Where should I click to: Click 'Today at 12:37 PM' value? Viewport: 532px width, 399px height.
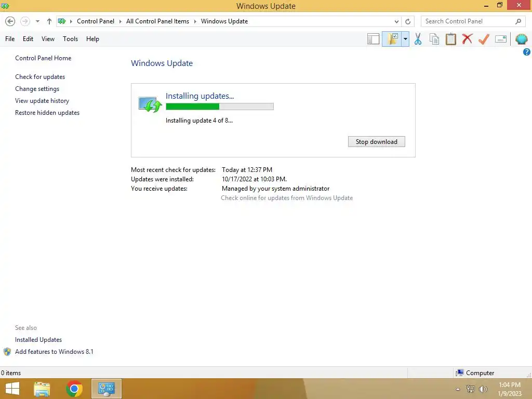(x=247, y=170)
